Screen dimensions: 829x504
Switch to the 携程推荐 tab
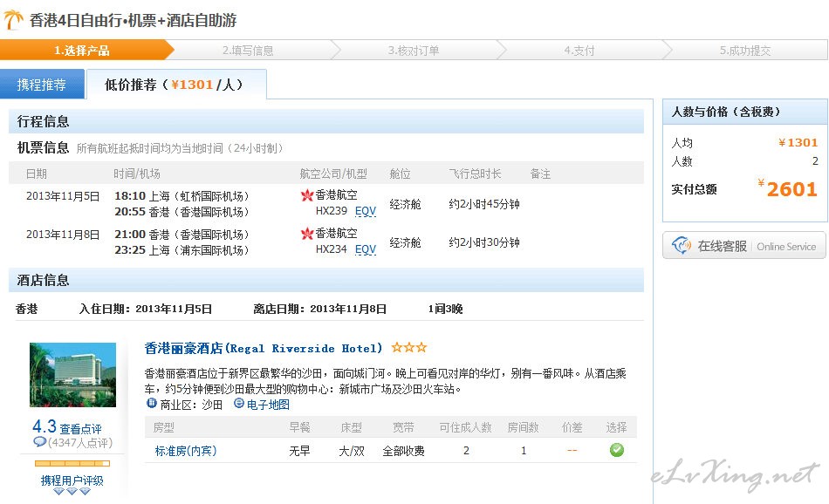(42, 85)
